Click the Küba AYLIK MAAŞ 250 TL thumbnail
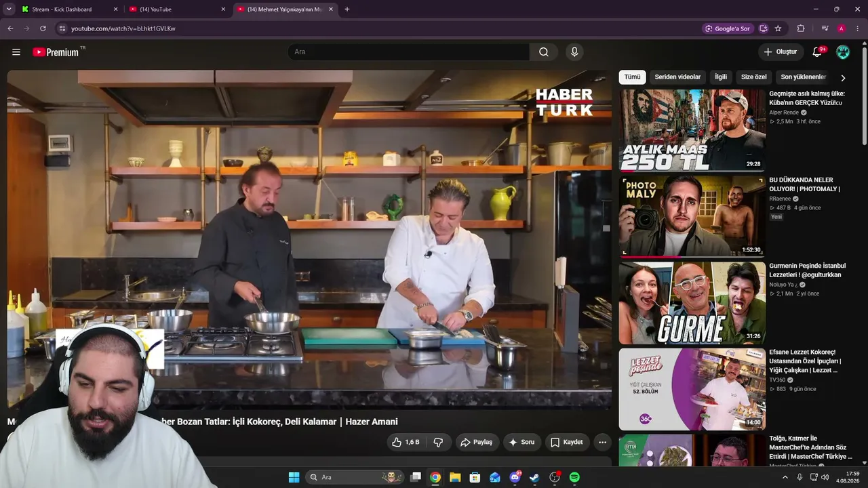 (692, 130)
